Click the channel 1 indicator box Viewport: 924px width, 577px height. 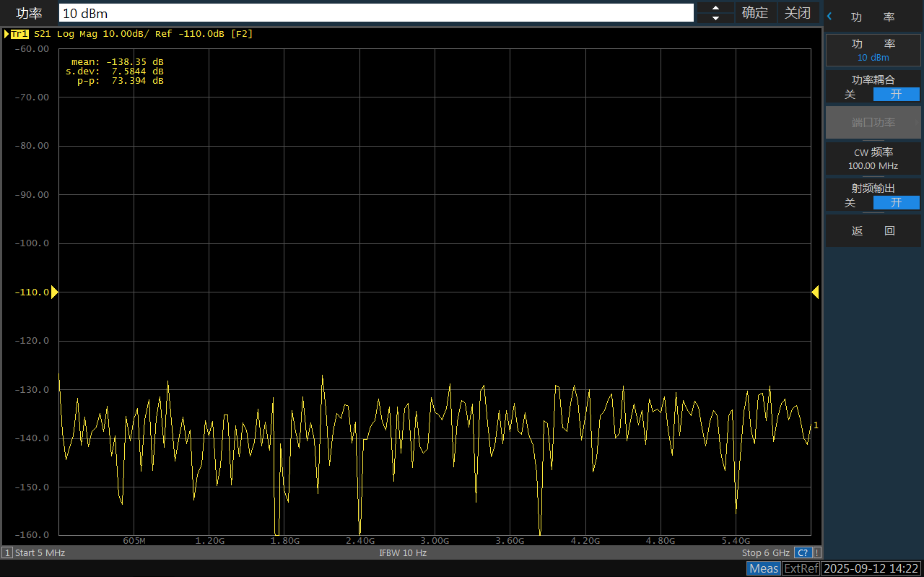tap(7, 553)
